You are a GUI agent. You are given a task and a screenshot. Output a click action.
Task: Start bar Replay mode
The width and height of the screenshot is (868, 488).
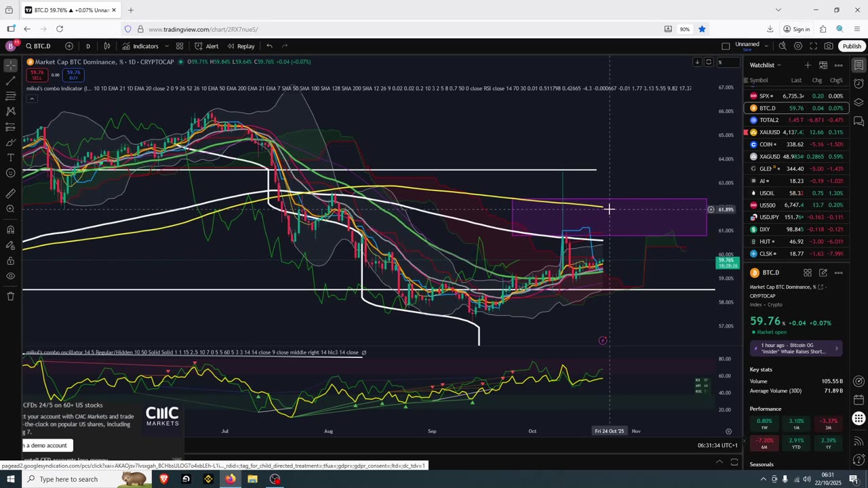pyautogui.click(x=241, y=46)
